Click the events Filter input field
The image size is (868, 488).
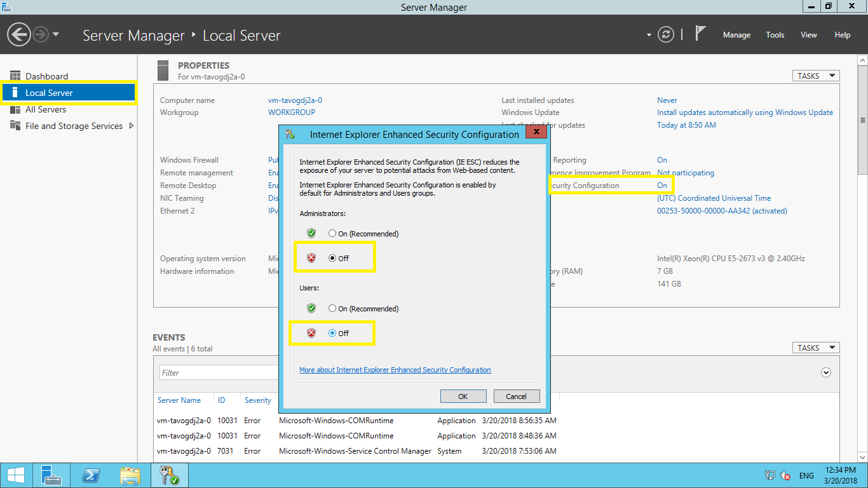click(219, 372)
